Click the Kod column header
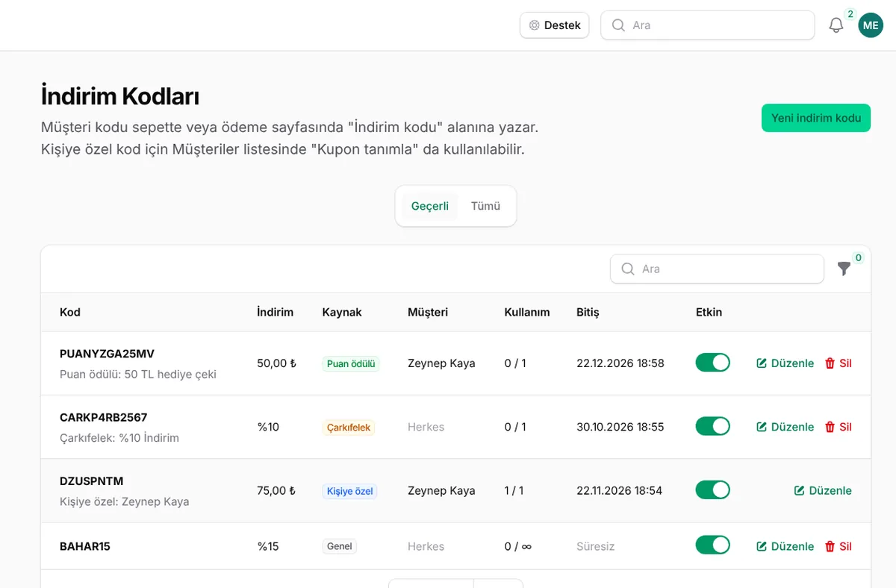Viewport: 896px width, 588px height. point(70,312)
